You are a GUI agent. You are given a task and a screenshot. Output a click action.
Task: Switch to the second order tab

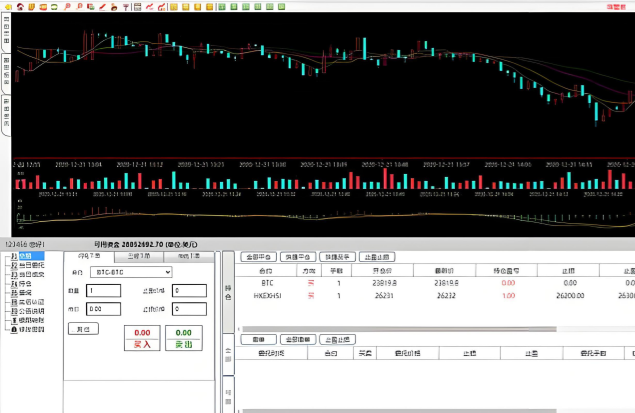click(x=139, y=256)
